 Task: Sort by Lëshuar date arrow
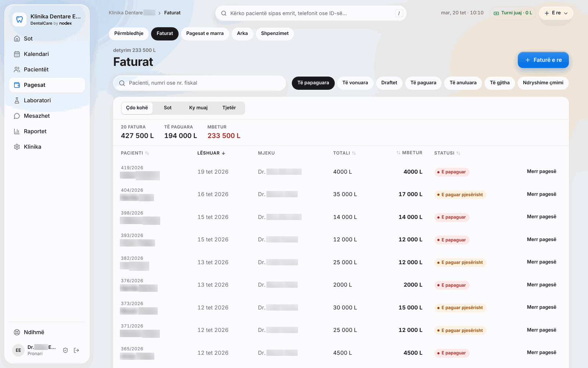click(223, 153)
